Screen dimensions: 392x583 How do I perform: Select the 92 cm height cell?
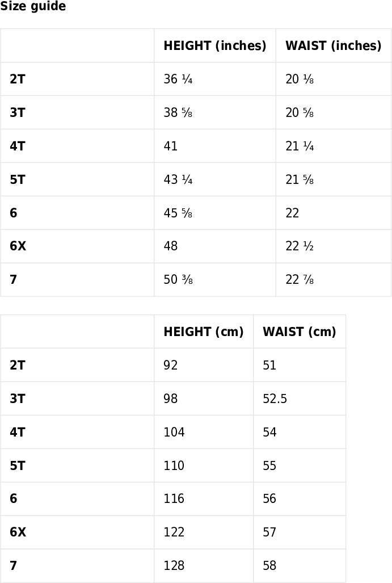pos(171,366)
